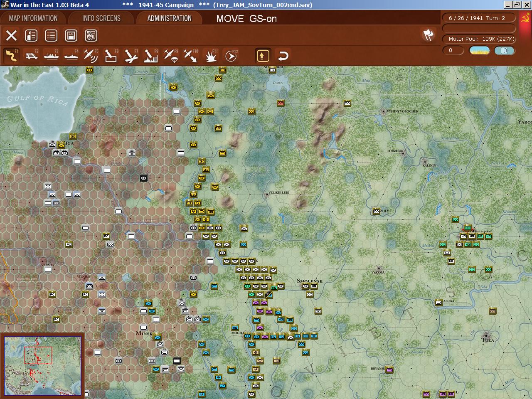Select the white counter near Kaluga
The image size is (532, 399).
point(438,303)
